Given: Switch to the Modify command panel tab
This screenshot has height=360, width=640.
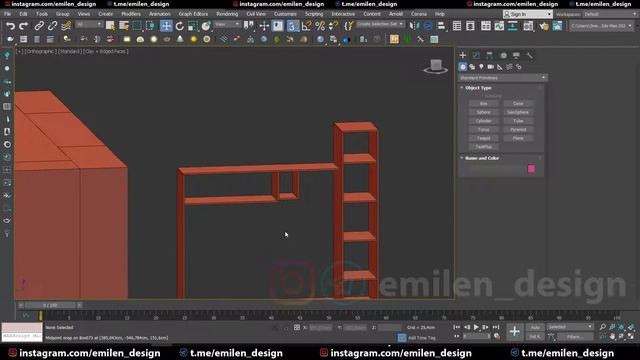Looking at the screenshot, I should tap(476, 55).
